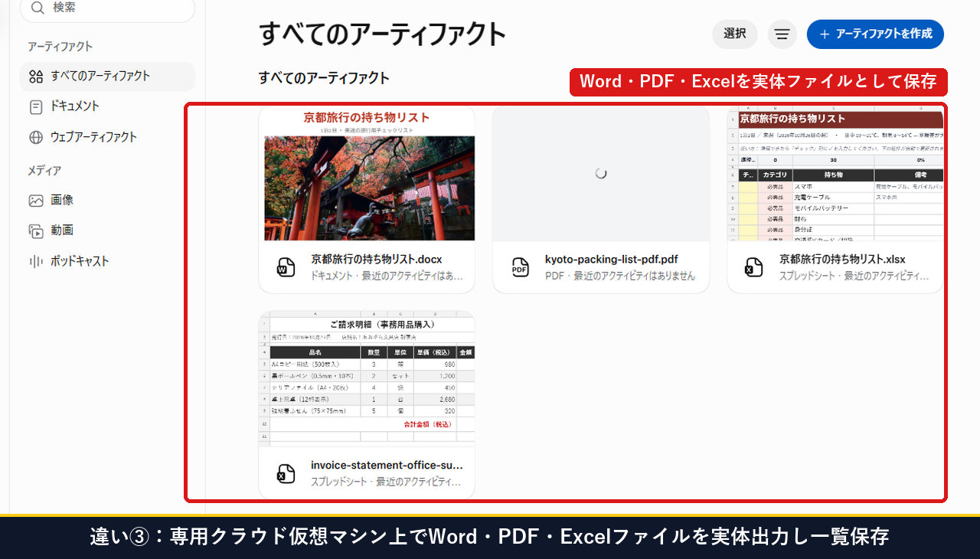Click the Word file icon for 京都旅行の持ち物リスト.docx
The image size is (980, 559).
286,266
